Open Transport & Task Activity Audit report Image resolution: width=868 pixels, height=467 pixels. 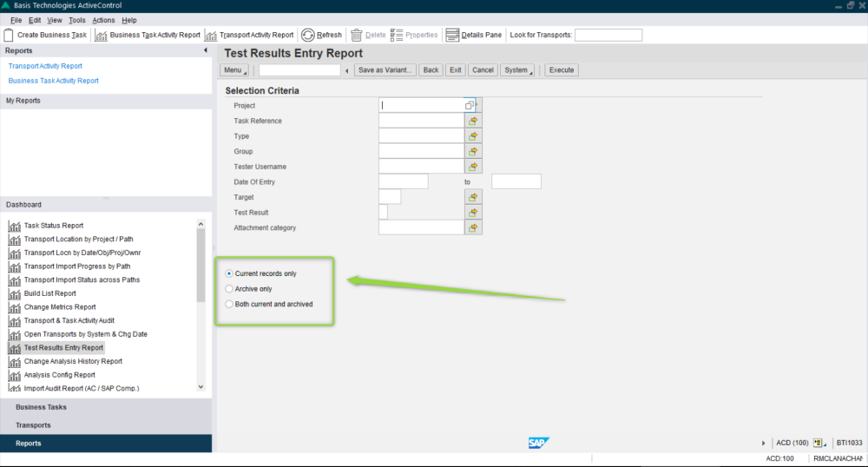click(x=69, y=320)
